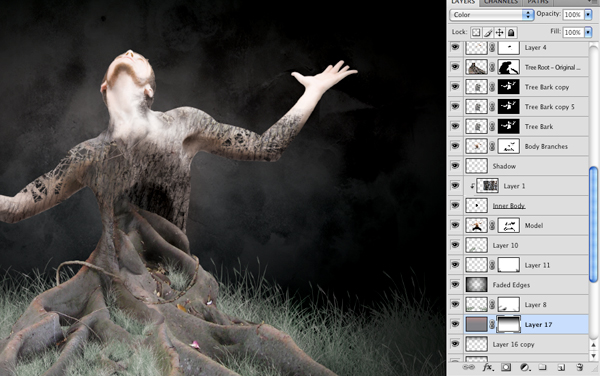Image resolution: width=600 pixels, height=376 pixels.
Task: Select the Layer 8 name
Action: 535,305
